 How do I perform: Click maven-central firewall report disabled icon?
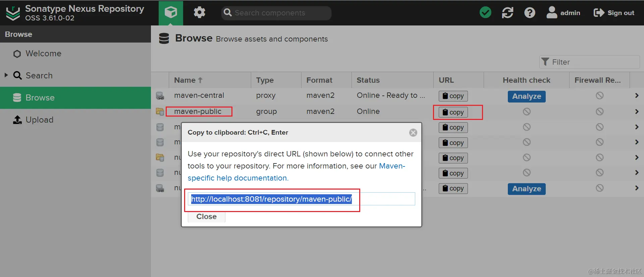[600, 95]
